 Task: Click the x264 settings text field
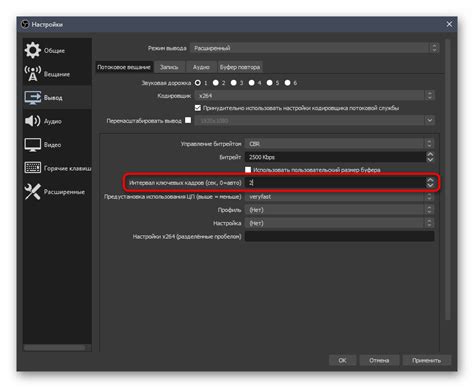339,236
